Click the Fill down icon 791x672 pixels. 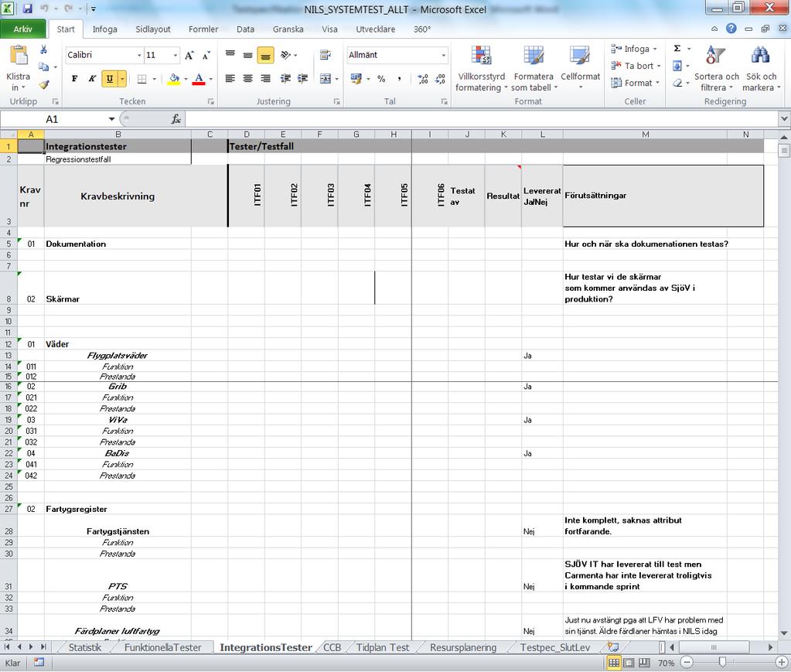(x=677, y=66)
